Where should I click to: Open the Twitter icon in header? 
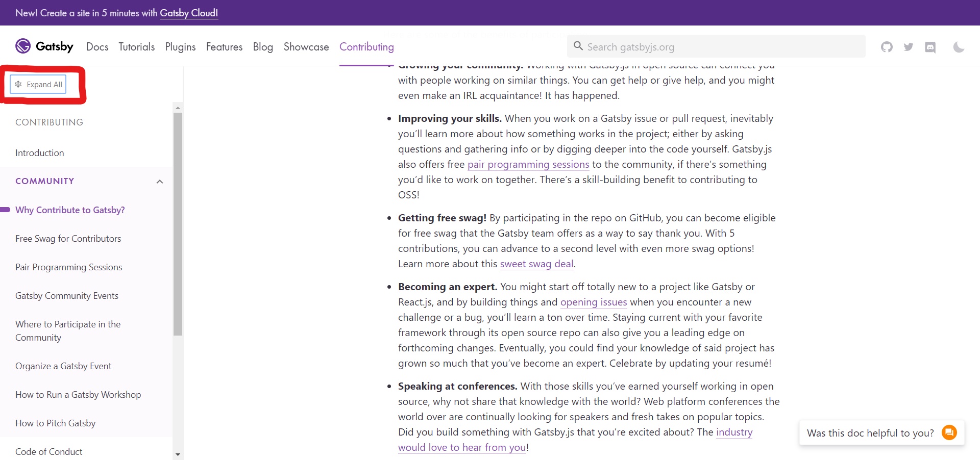(x=909, y=46)
